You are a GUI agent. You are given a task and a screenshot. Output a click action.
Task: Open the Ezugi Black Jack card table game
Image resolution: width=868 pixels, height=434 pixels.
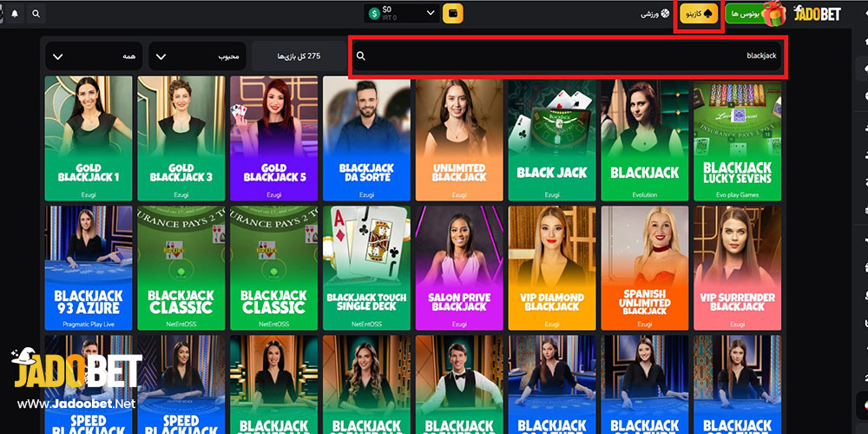click(x=552, y=138)
